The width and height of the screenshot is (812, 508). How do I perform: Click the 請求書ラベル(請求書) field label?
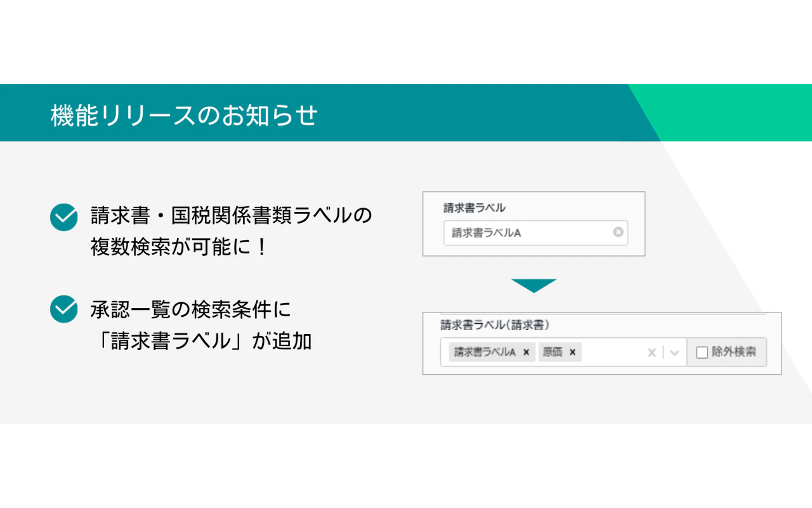tap(495, 325)
